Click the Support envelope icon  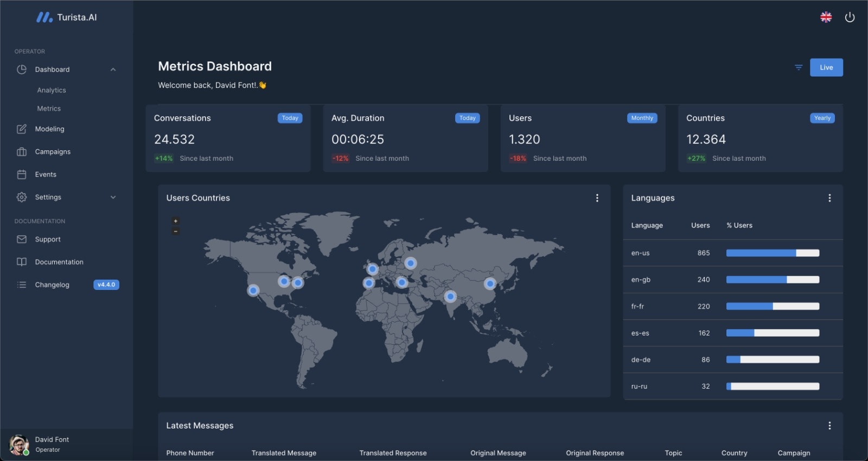pos(22,239)
